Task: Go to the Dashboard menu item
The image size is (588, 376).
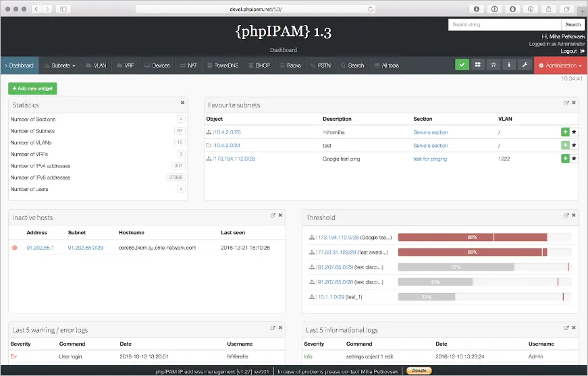Action: (x=19, y=65)
